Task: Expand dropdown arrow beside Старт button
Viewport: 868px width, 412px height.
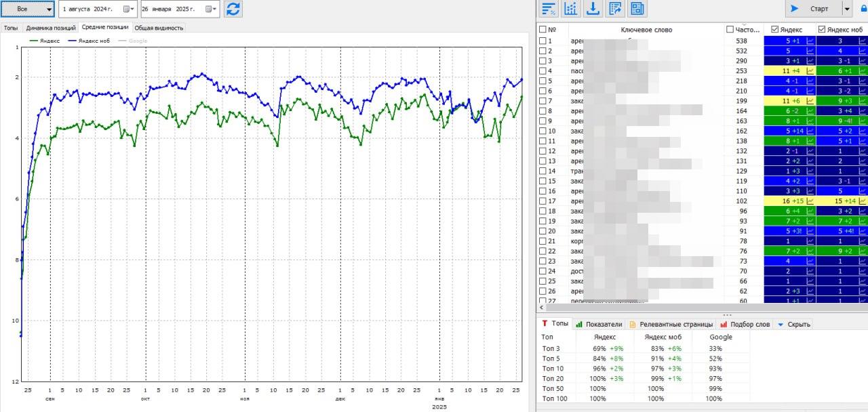Action: (x=847, y=9)
